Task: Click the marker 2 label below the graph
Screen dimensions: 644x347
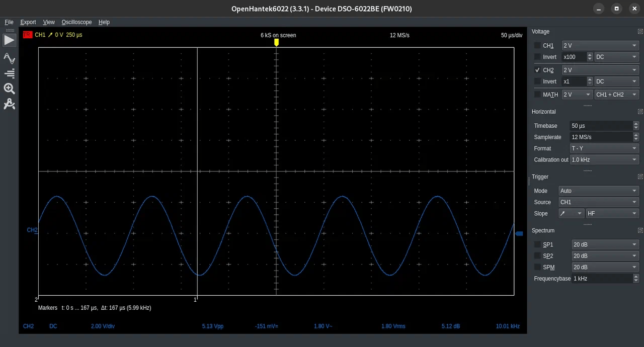Action: [36, 300]
